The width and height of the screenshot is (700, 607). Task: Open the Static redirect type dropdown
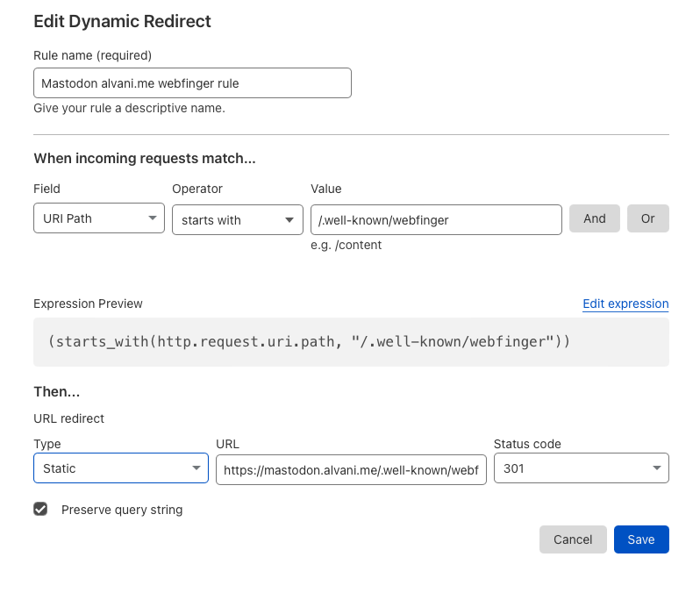click(x=121, y=468)
